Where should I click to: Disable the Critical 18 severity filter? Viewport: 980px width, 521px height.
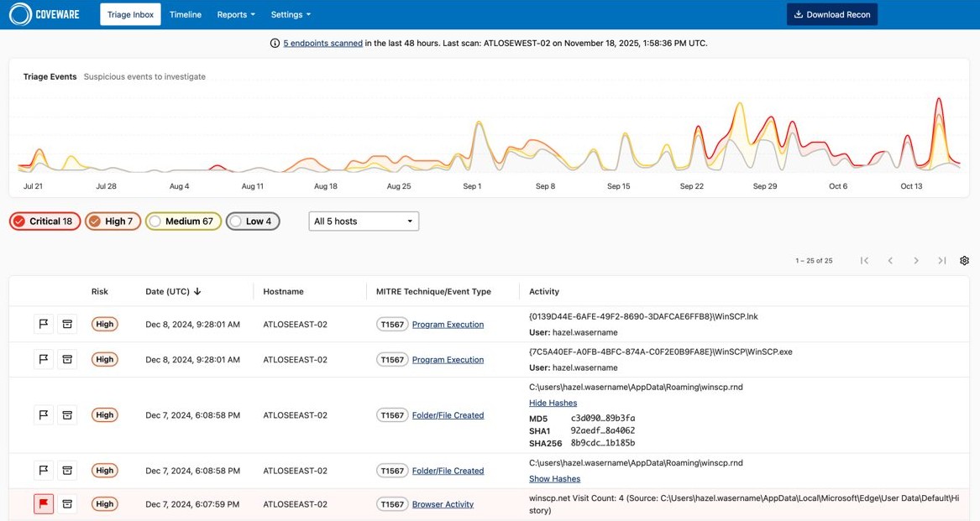click(x=45, y=221)
